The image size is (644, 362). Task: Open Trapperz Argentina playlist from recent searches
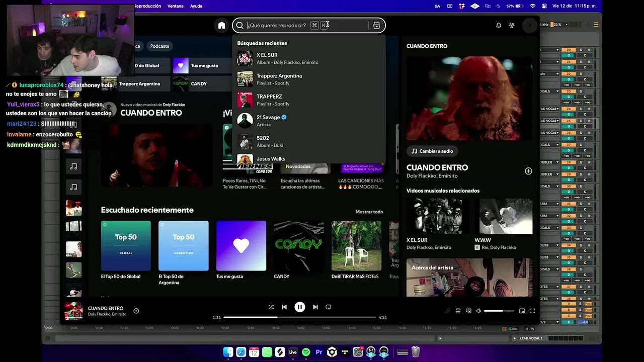309,79
